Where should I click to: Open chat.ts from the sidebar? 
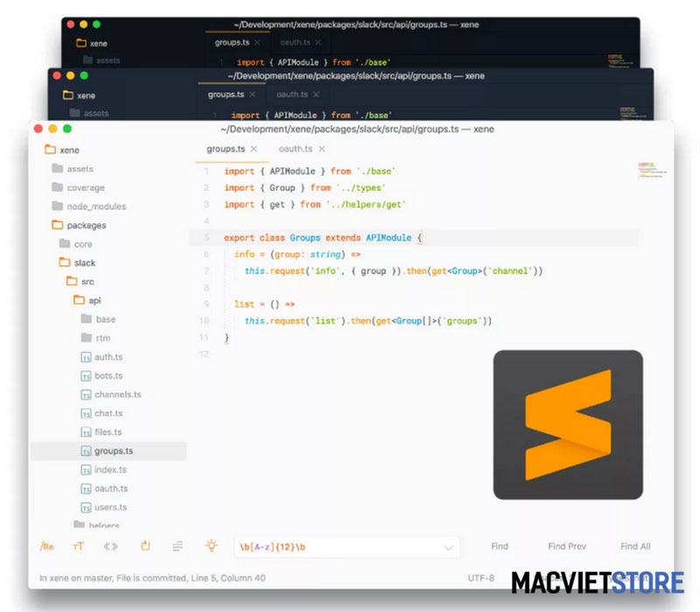pyautogui.click(x=101, y=412)
